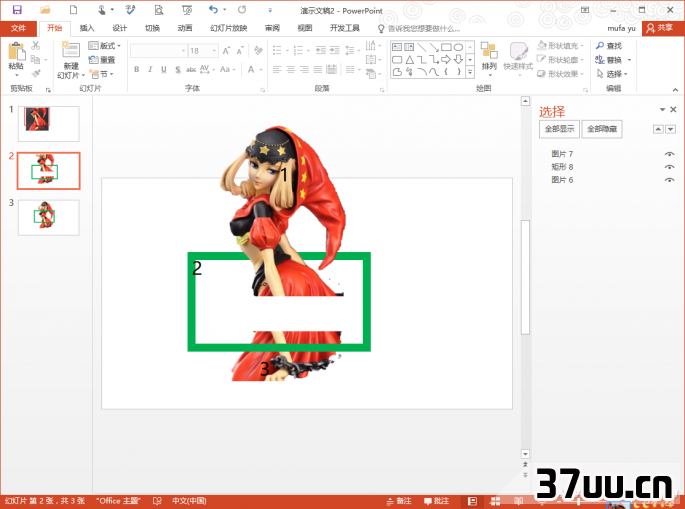
Task: Select slide 3 thumbnail
Action: tap(48, 218)
